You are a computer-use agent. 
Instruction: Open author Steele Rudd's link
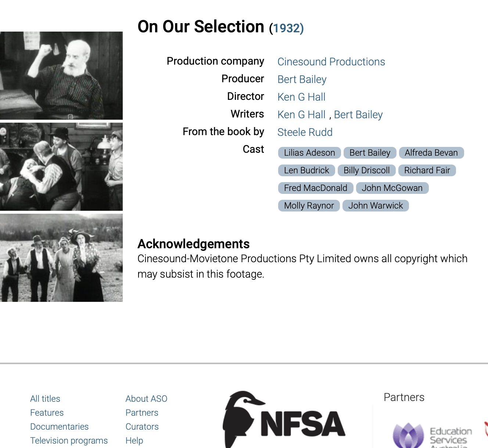pyautogui.click(x=305, y=132)
